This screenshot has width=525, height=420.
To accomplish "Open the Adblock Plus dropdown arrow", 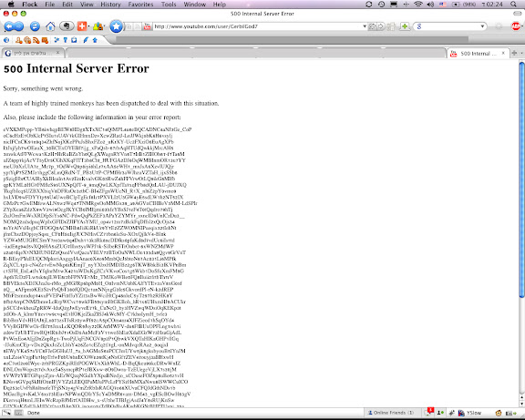I will [x=522, y=26].
